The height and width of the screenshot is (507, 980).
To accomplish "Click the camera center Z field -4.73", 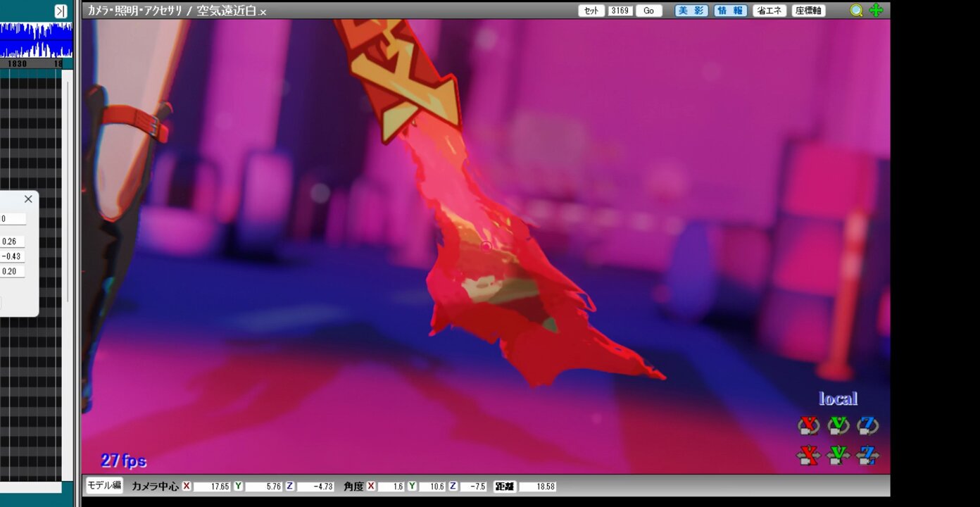I will pos(316,487).
